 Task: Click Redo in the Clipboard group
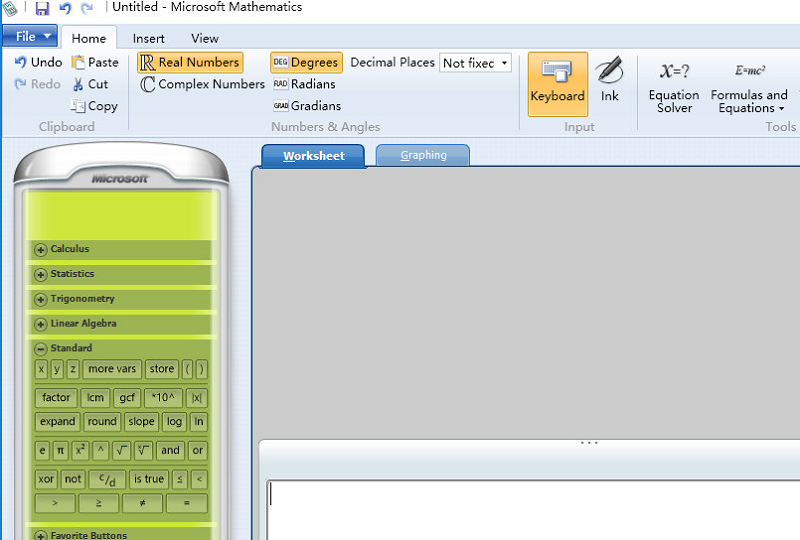pyautogui.click(x=38, y=84)
